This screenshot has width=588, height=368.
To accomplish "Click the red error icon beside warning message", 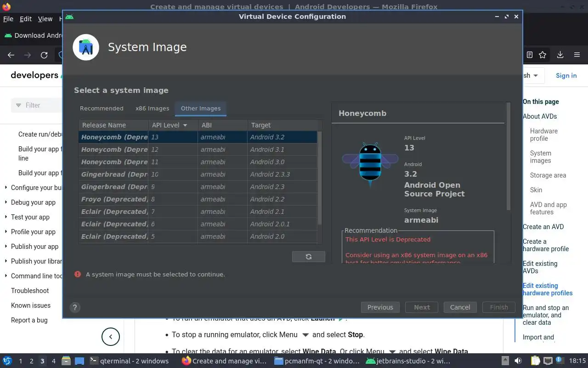I will (78, 274).
